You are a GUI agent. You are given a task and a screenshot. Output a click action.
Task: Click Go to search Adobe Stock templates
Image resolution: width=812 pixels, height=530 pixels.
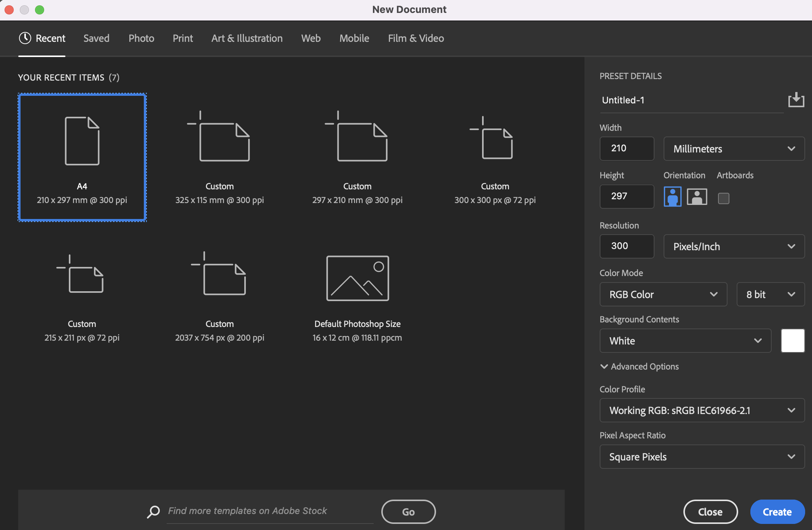(408, 511)
